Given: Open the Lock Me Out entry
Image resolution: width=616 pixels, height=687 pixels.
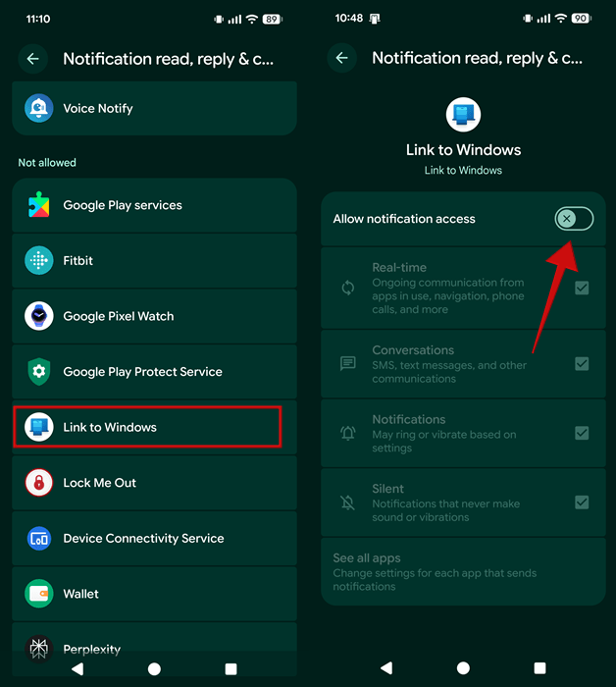Looking at the screenshot, I should (155, 483).
